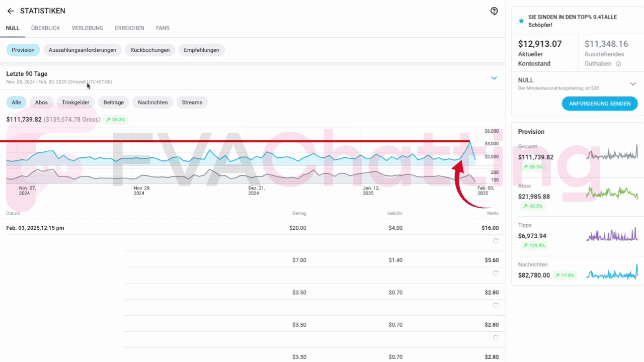Open the Auszahlungsanforderungen section
The width and height of the screenshot is (644, 362).
point(82,50)
